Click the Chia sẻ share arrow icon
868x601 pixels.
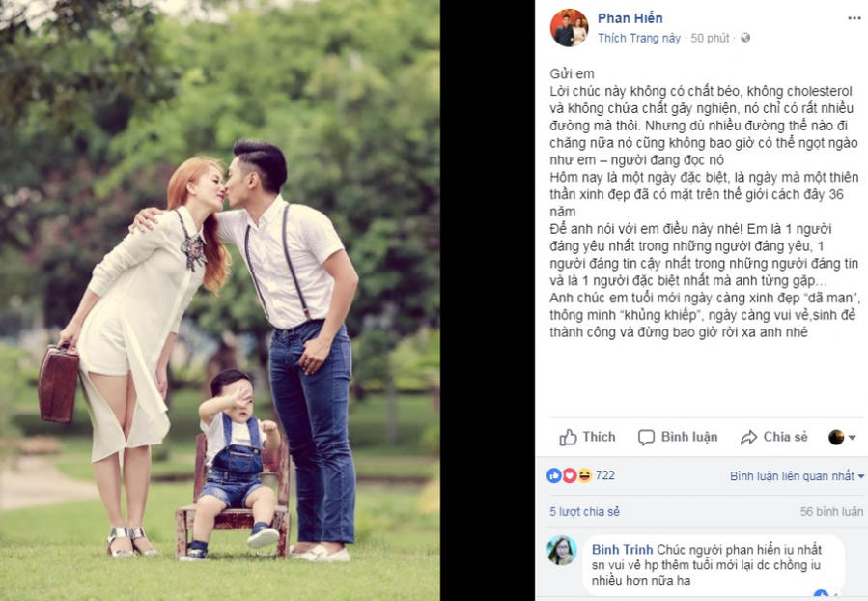748,437
